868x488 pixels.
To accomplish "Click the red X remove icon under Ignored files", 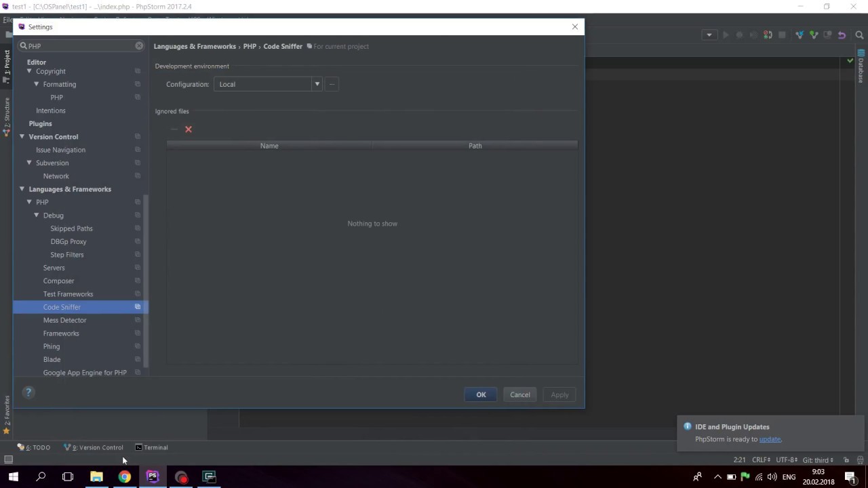I will coord(189,129).
